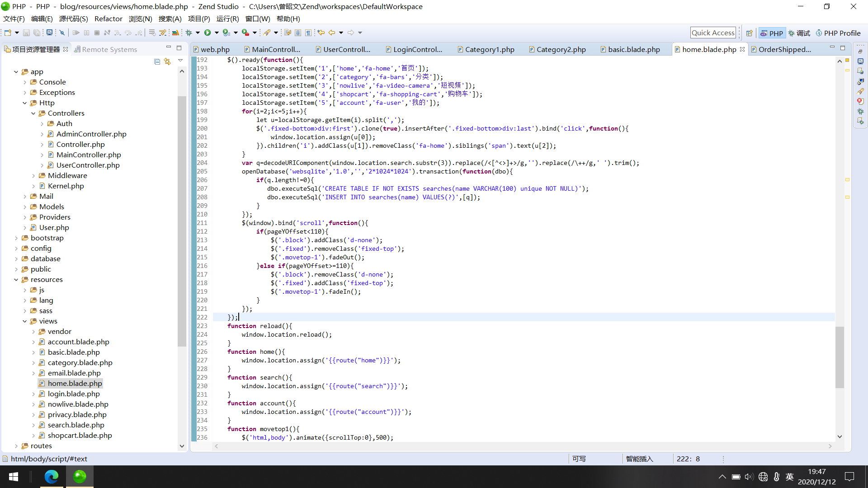Open the Refactor menu
Image resolution: width=868 pixels, height=488 pixels.
click(108, 19)
